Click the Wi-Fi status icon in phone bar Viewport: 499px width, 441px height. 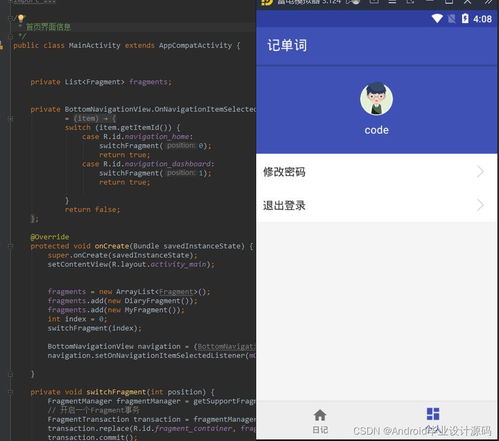click(437, 18)
